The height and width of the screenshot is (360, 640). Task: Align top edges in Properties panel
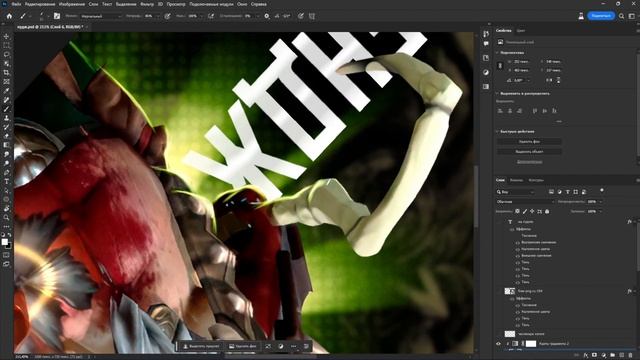pos(535,111)
